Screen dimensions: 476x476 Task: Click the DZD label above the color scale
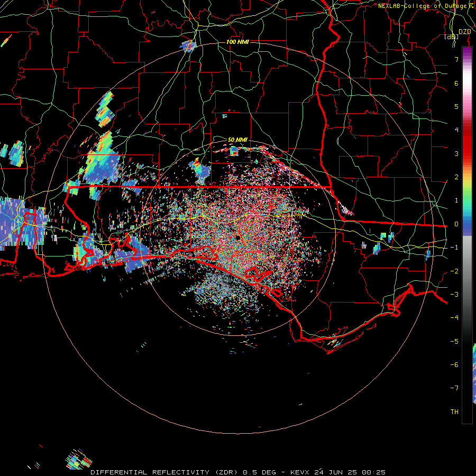[x=464, y=32]
